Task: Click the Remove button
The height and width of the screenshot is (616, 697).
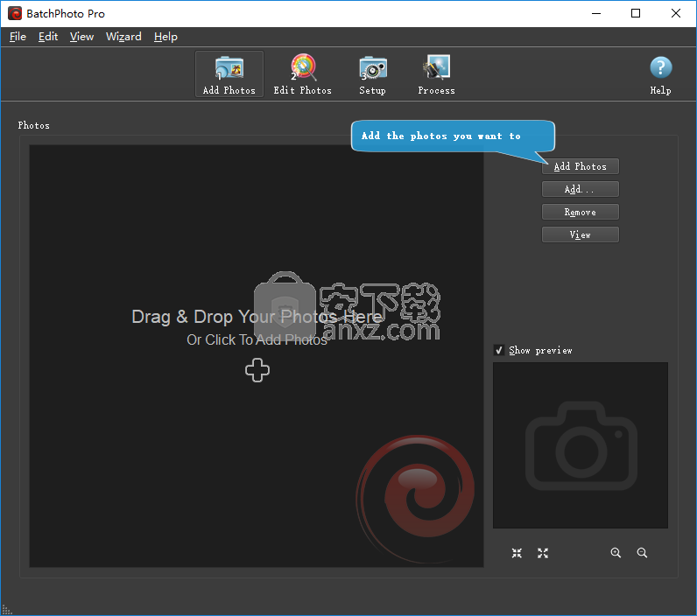Action: [x=580, y=212]
